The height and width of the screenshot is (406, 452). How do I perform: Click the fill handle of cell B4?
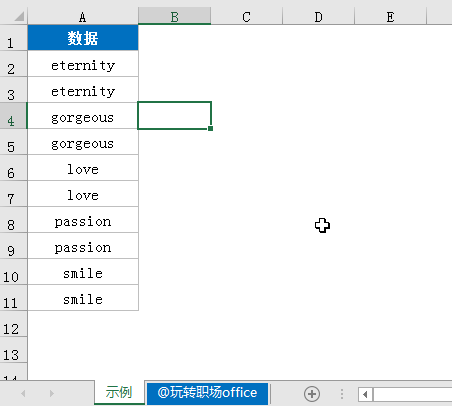[210, 128]
